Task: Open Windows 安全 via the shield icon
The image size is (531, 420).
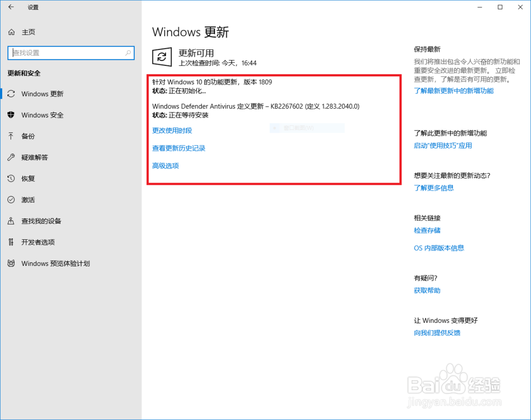Action: (x=11, y=115)
